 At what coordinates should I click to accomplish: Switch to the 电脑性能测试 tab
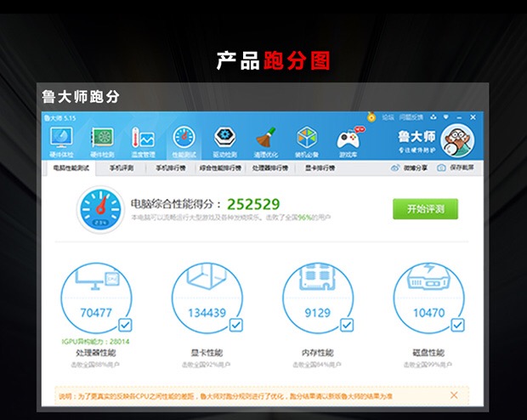tap(71, 167)
